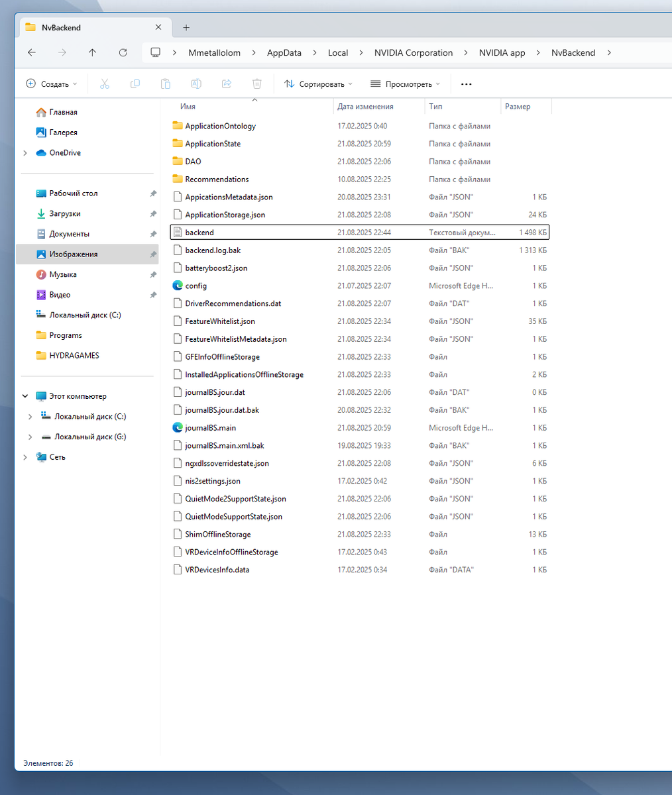Expand the OneDrive tree node

(x=25, y=153)
